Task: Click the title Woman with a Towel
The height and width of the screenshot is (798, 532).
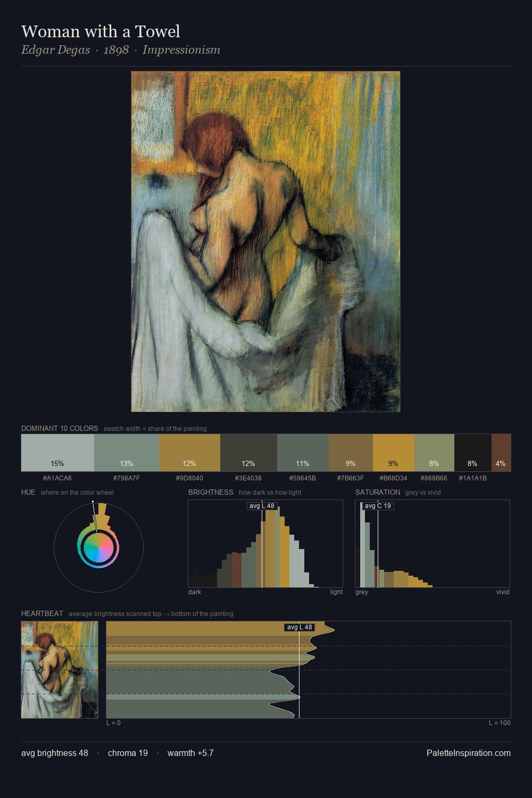Action: coord(101,31)
